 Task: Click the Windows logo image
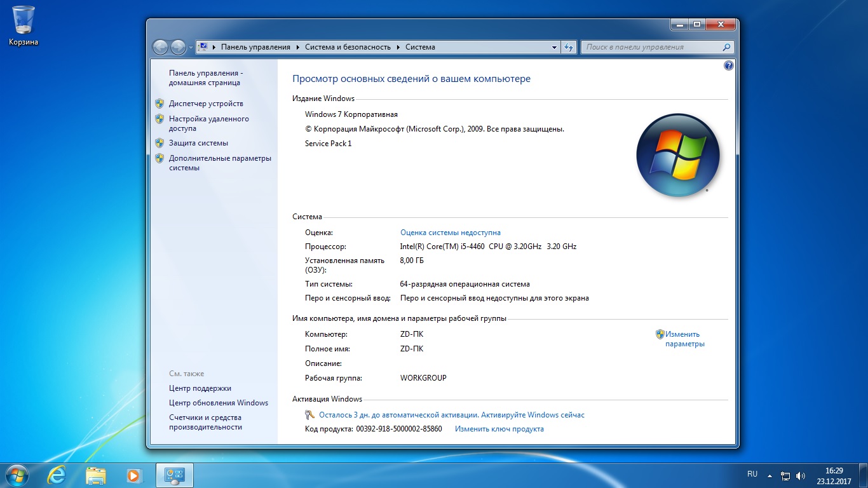678,154
